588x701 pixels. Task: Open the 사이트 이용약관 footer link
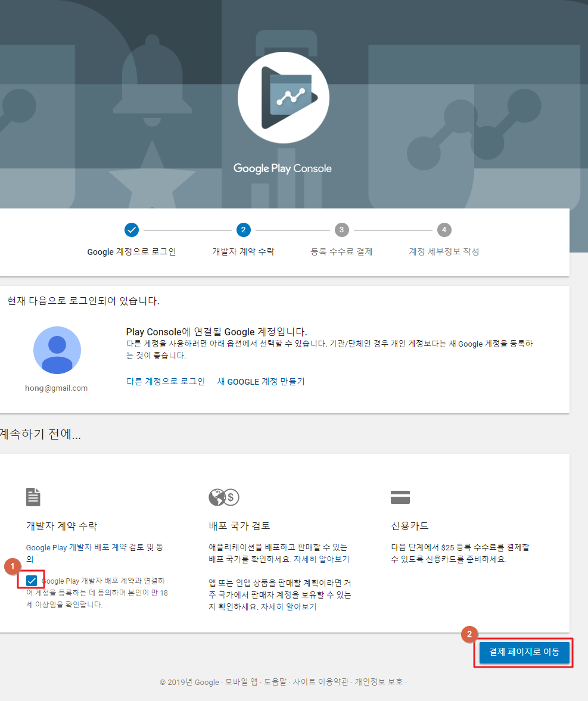pyautogui.click(x=321, y=682)
